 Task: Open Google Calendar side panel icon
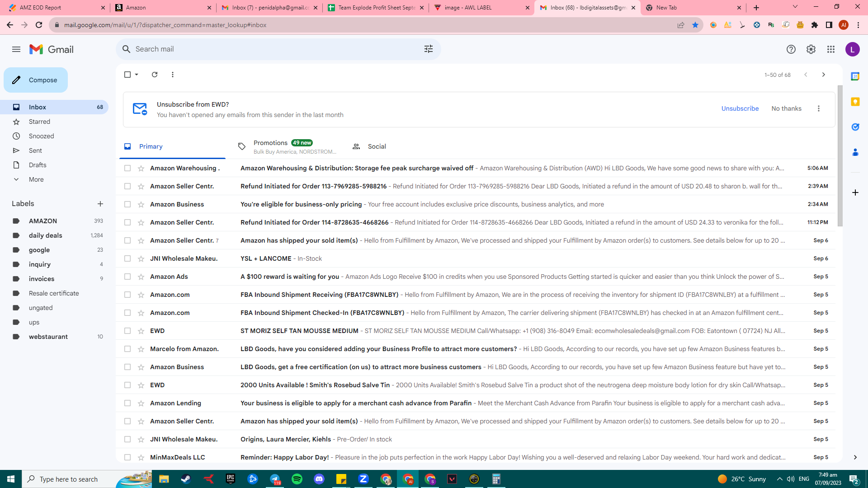pos(855,76)
